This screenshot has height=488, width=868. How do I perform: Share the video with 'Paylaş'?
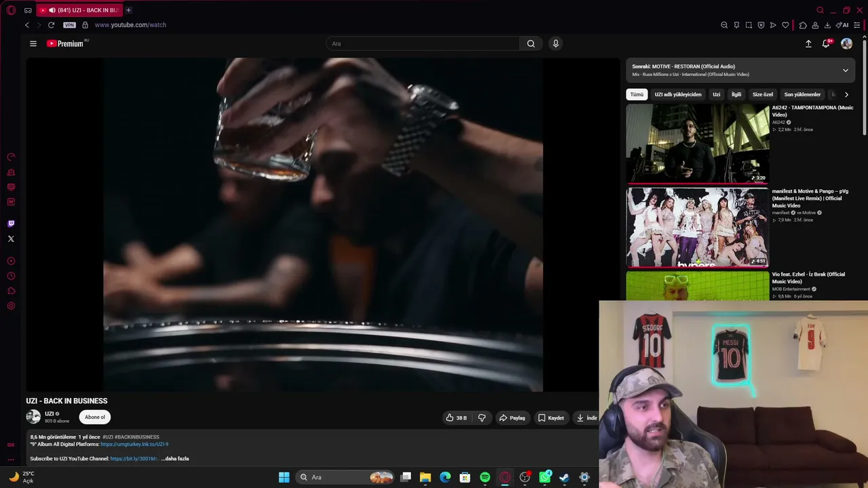click(x=513, y=418)
